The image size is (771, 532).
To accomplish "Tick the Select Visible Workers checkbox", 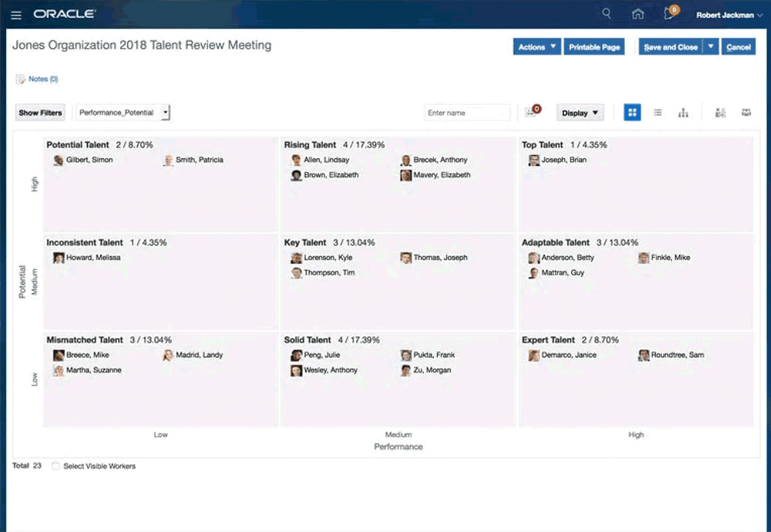I will [55, 466].
